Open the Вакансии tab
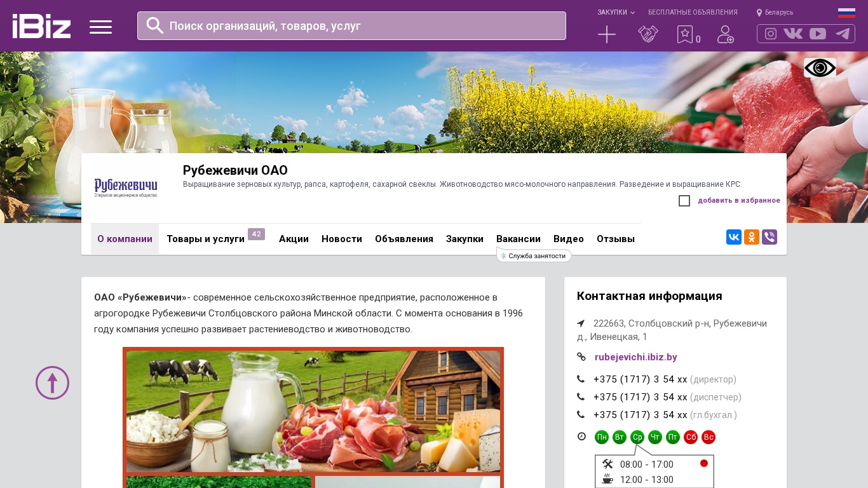 tap(519, 239)
